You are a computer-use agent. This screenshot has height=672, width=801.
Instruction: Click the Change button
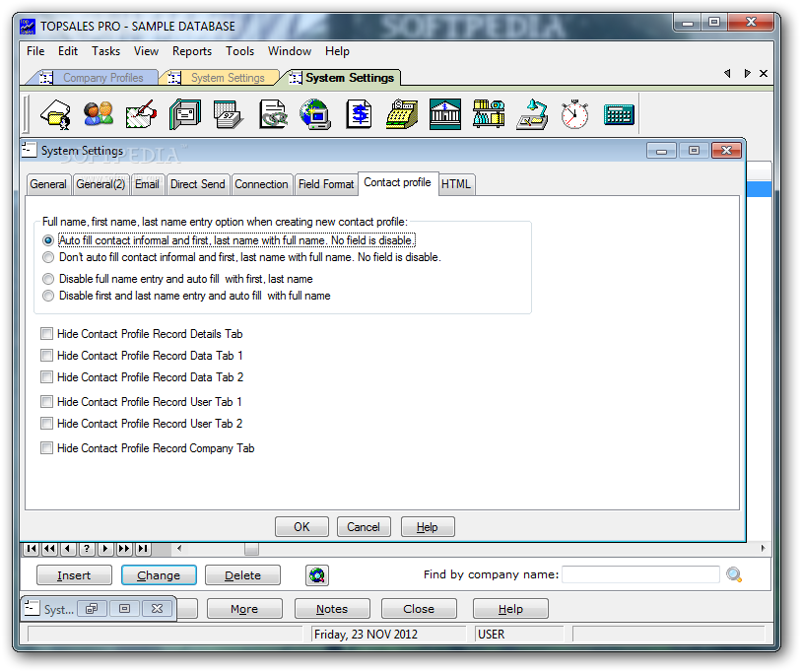(159, 575)
